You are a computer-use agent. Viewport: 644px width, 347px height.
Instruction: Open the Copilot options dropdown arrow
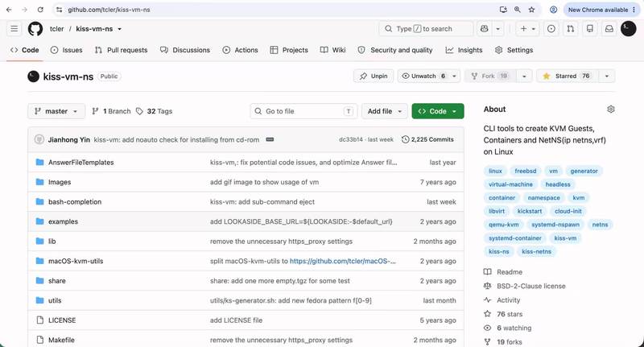tap(497, 29)
